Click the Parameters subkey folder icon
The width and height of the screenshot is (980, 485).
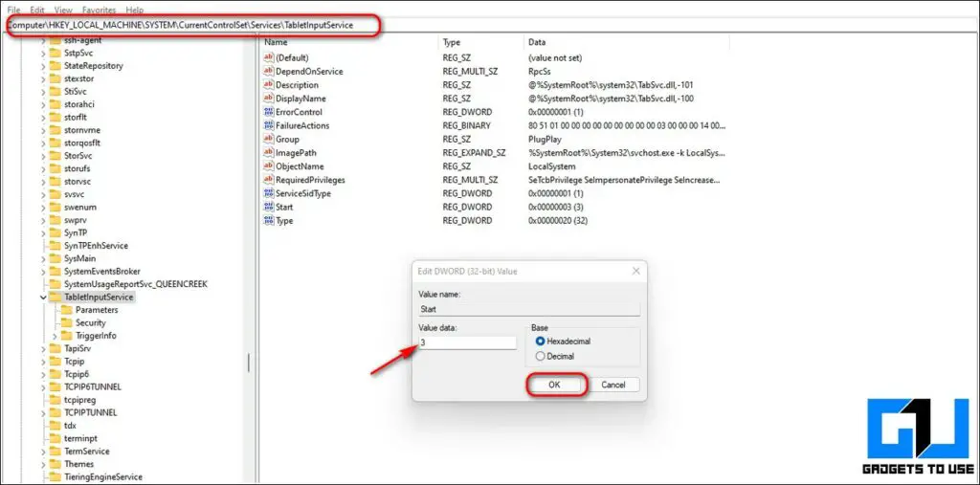coord(66,310)
